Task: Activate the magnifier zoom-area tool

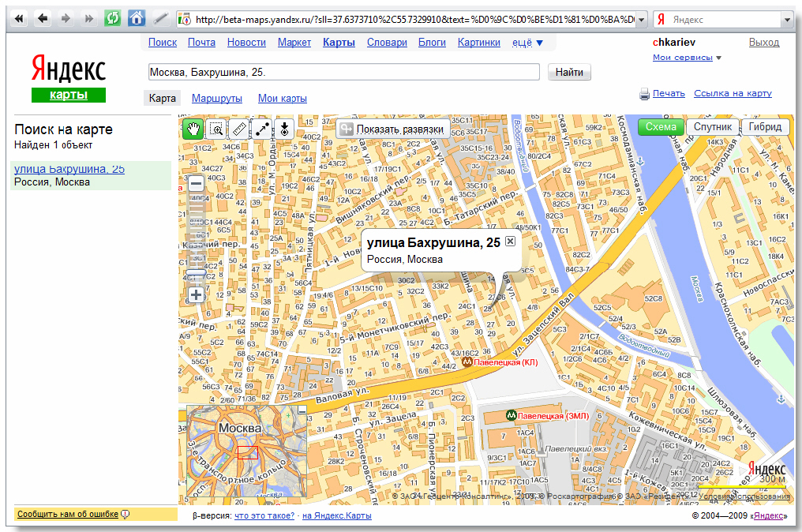Action: (x=217, y=129)
